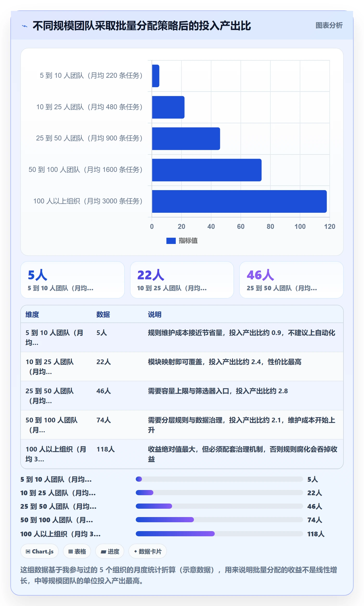Click the chart axis label 月均 3000 条任务
This screenshot has width=364, height=606.
[88, 201]
